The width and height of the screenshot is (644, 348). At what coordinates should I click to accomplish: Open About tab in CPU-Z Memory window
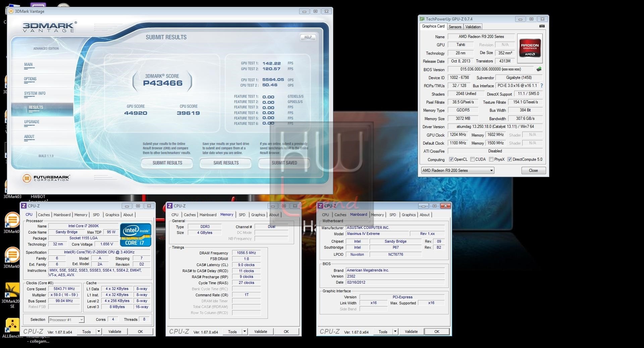pos(274,215)
